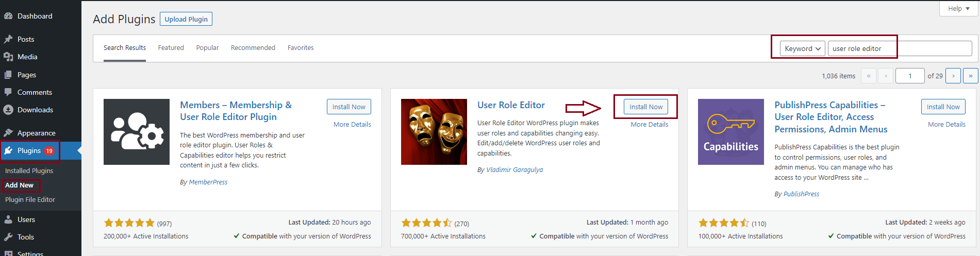This screenshot has width=980, height=256.
Task: Click 'Last Updated: 20 hours ago' text
Action: (329, 222)
